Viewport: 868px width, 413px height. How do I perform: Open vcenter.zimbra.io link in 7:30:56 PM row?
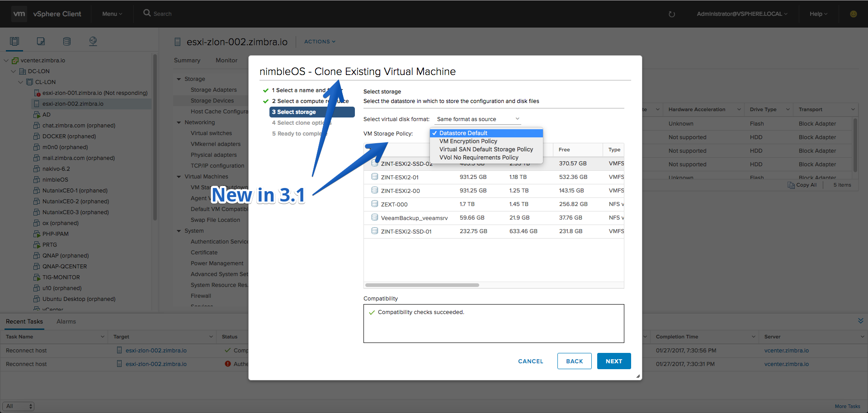787,350
